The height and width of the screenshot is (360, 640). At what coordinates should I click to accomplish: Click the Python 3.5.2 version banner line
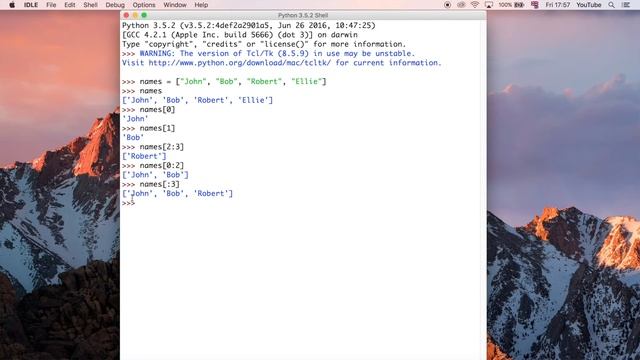(x=249, y=25)
